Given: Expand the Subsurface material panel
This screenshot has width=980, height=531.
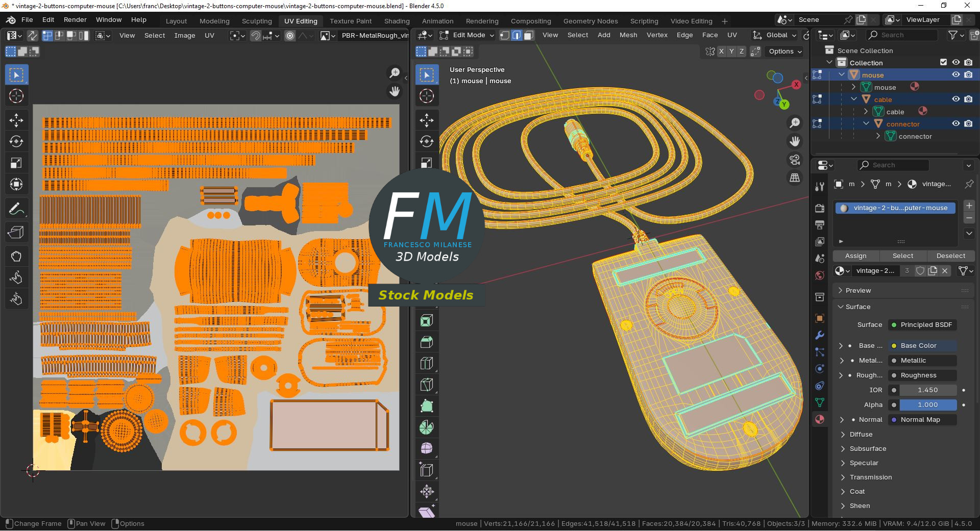Looking at the screenshot, I should click(868, 449).
